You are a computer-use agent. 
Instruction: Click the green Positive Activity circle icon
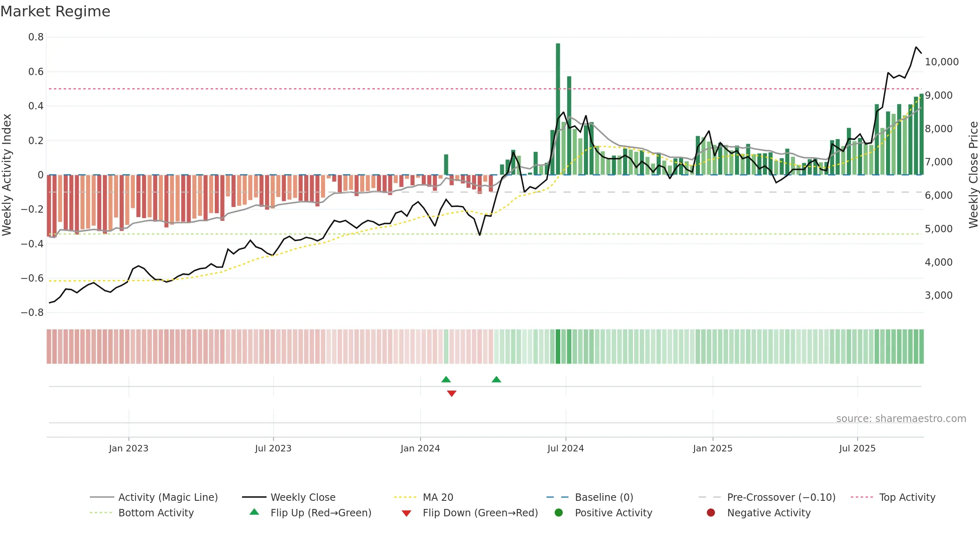[559, 513]
